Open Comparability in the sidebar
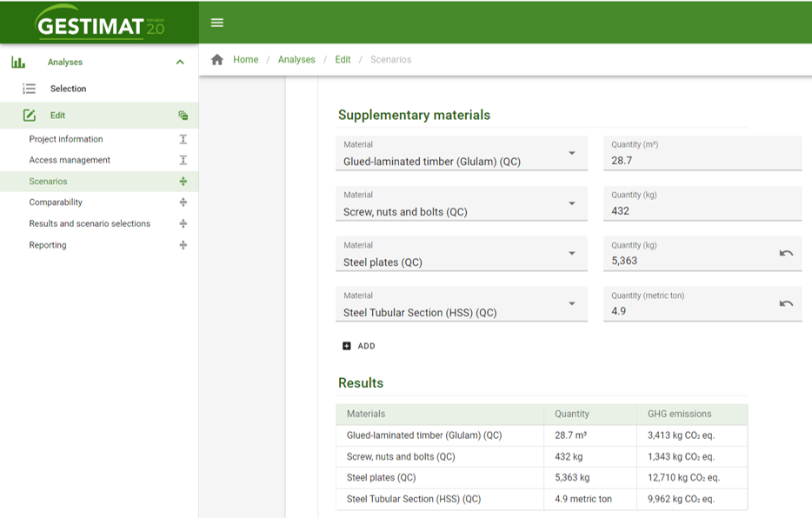This screenshot has height=518, width=812. coord(56,203)
